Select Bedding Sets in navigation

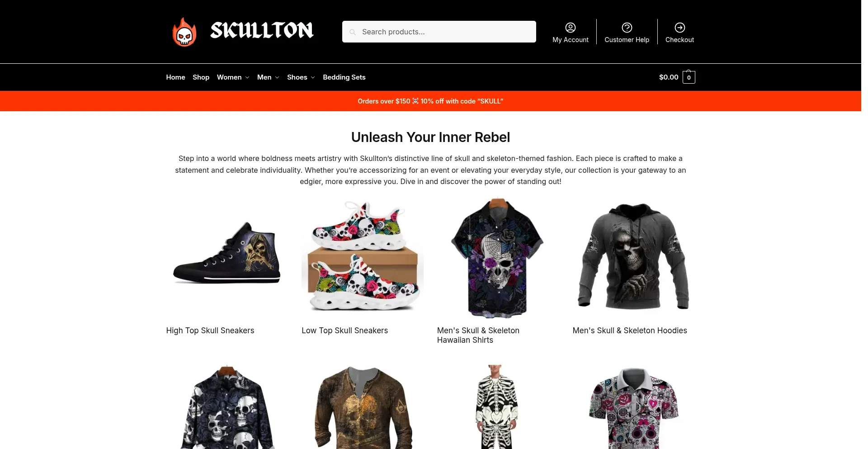(x=344, y=77)
